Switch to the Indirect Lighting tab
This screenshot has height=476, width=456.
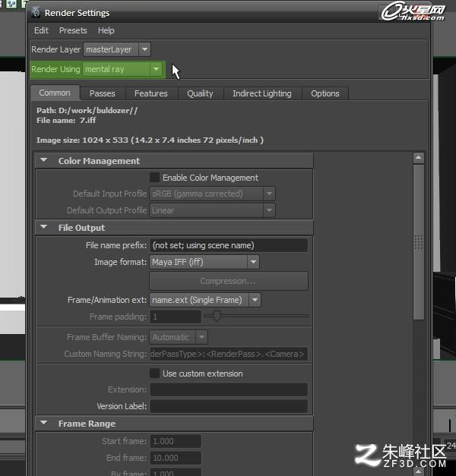(x=262, y=93)
